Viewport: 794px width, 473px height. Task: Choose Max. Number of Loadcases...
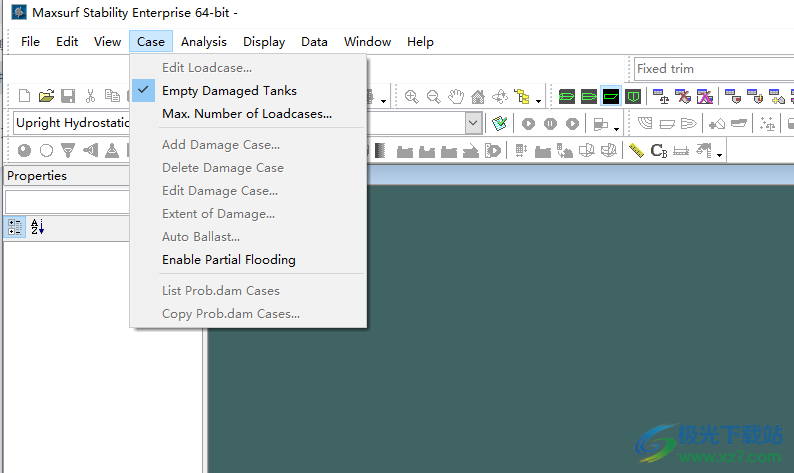pos(247,114)
